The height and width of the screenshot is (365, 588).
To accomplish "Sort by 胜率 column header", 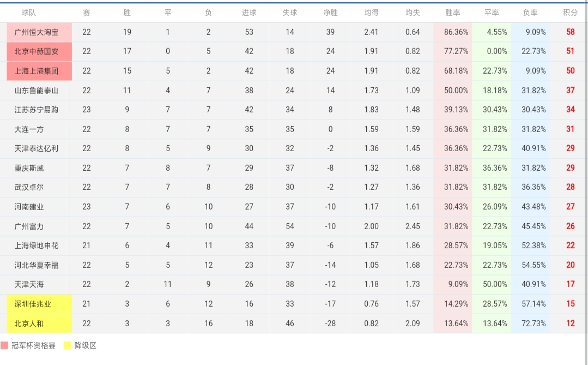I will coord(453,13).
